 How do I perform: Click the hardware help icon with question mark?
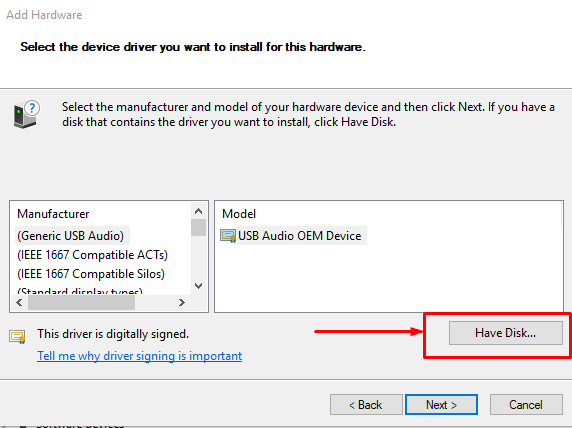(x=26, y=114)
